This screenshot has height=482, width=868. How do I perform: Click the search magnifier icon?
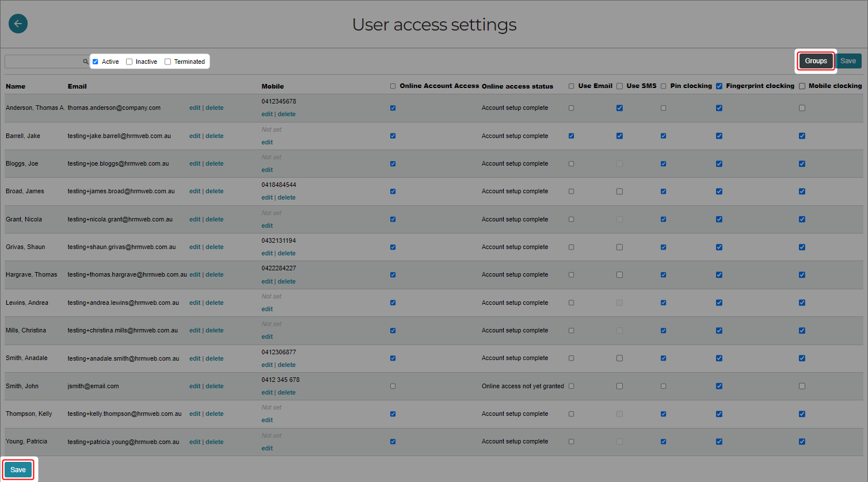pos(86,62)
